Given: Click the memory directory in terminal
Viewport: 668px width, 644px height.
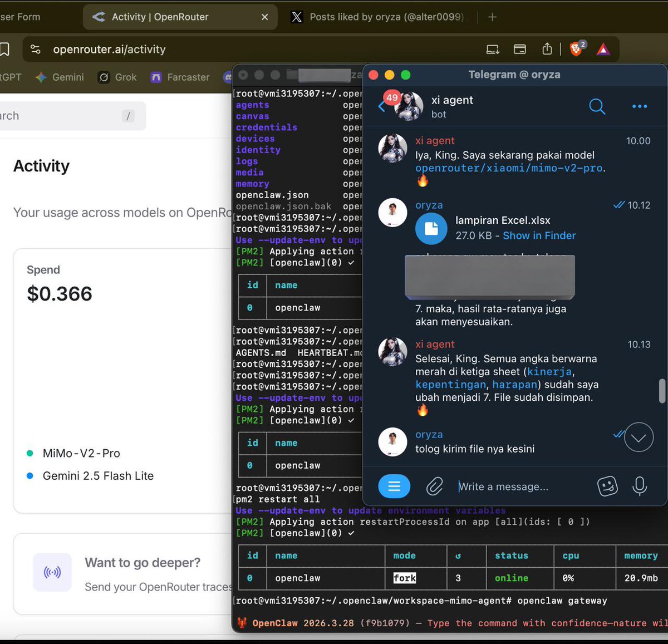Looking at the screenshot, I should tap(252, 184).
